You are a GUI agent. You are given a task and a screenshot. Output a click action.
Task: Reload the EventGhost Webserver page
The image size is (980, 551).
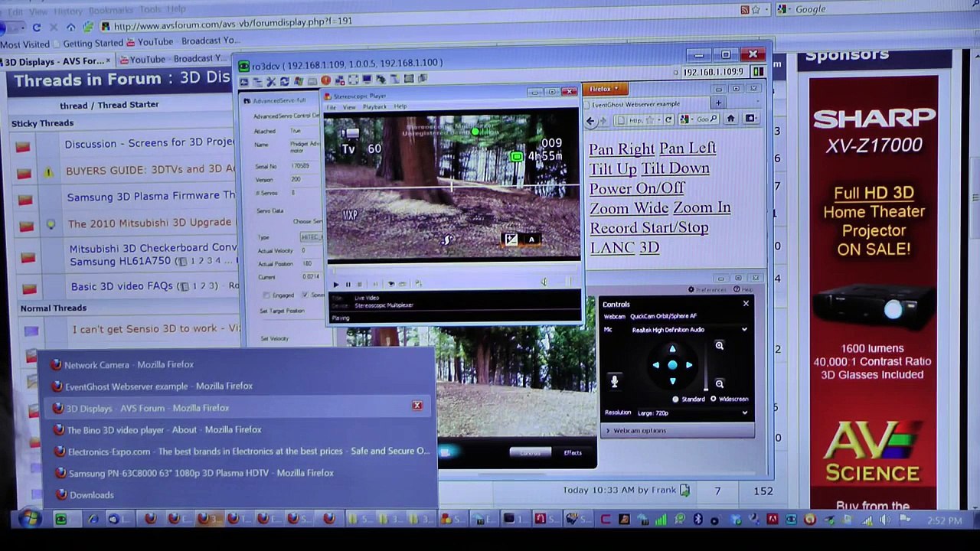coord(668,119)
